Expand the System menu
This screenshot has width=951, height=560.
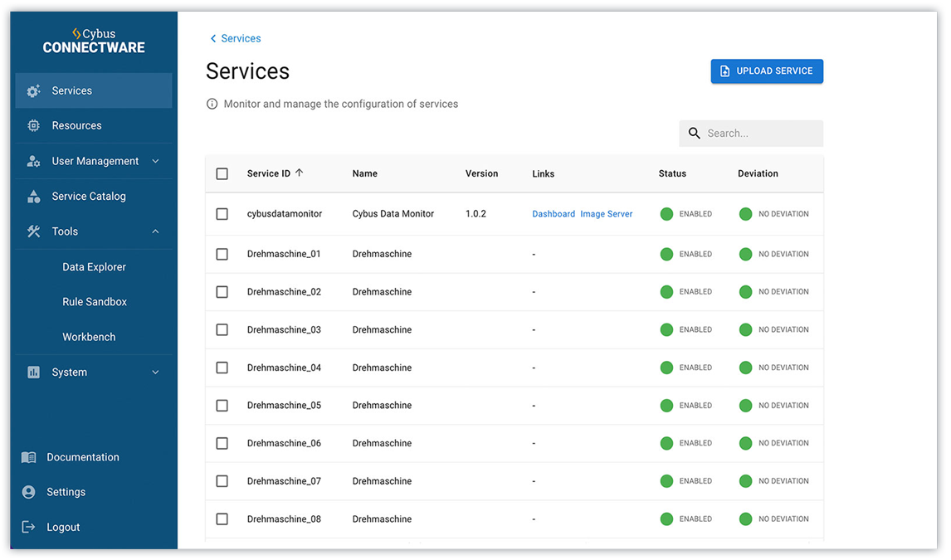[155, 372]
